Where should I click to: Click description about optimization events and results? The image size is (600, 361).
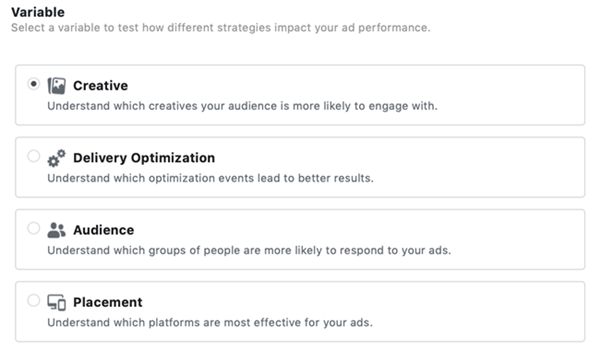point(210,178)
